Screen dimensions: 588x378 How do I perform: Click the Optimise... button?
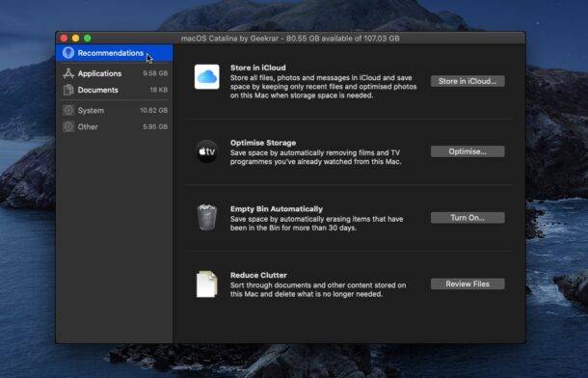pos(468,151)
